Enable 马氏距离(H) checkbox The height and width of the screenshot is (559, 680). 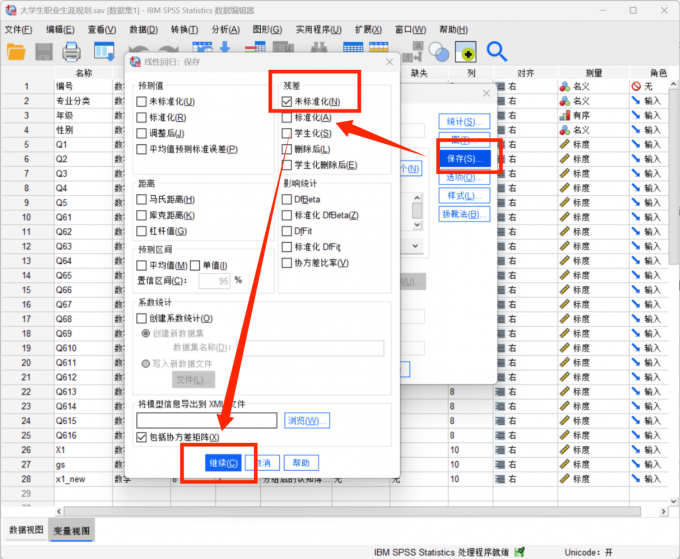(141, 200)
